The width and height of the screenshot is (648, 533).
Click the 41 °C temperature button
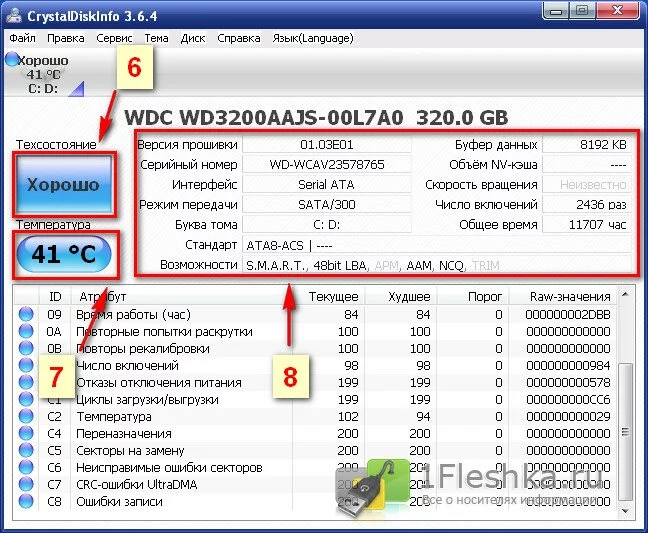pos(64,254)
